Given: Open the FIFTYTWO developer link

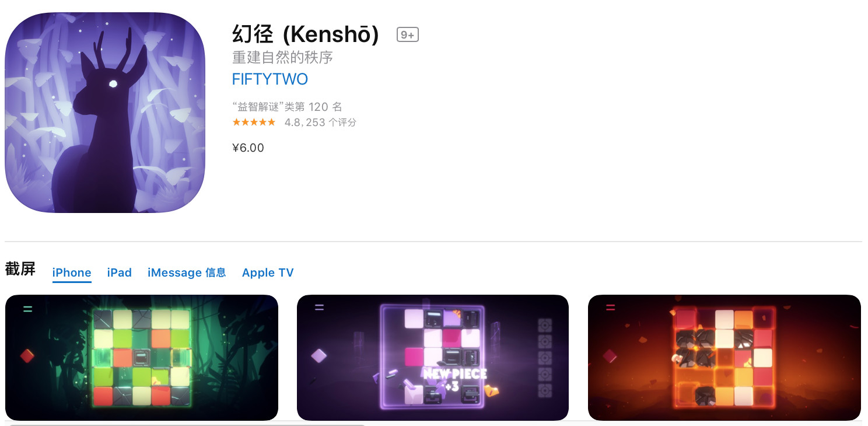Looking at the screenshot, I should pos(269,79).
